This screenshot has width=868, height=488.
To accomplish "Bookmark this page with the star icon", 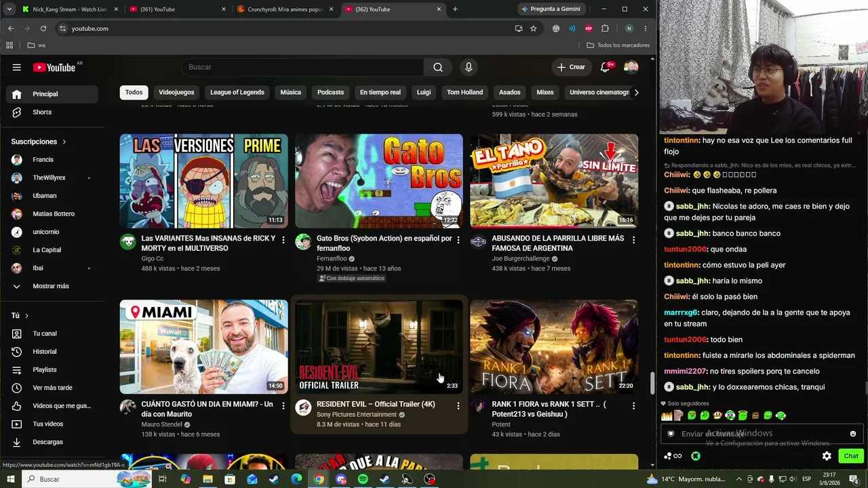I will [534, 28].
